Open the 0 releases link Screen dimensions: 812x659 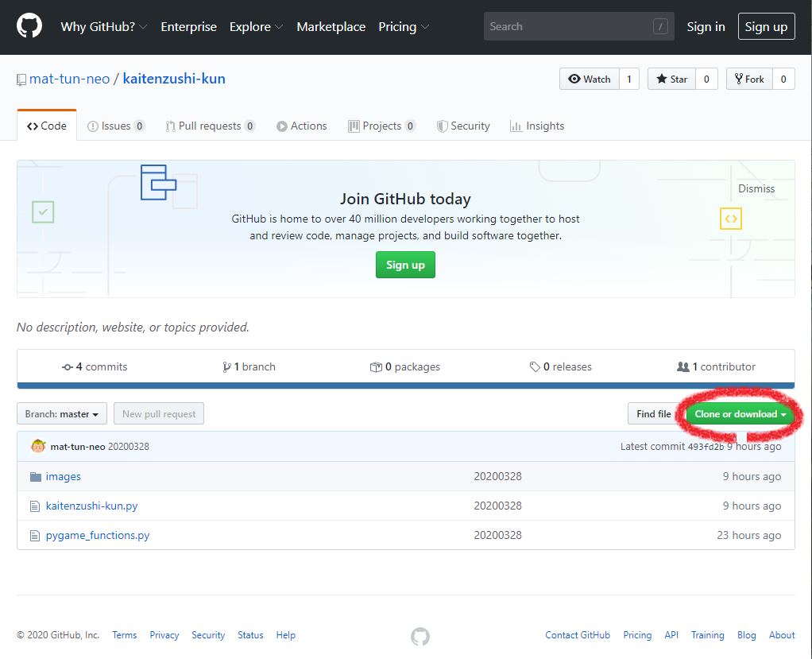561,366
